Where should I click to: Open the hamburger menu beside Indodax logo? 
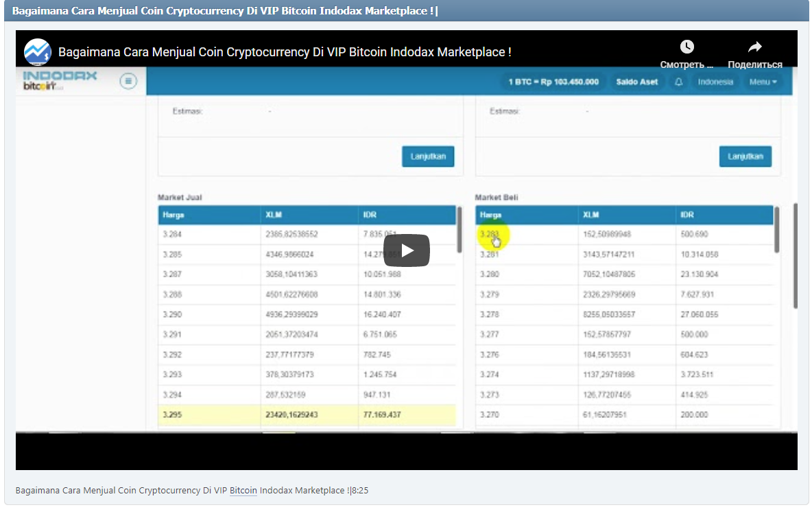coord(128,80)
